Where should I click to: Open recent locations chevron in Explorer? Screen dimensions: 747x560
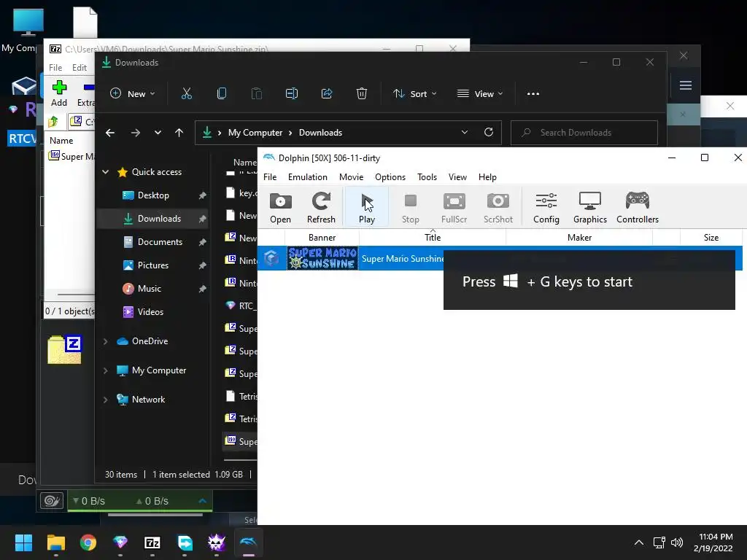tap(158, 133)
